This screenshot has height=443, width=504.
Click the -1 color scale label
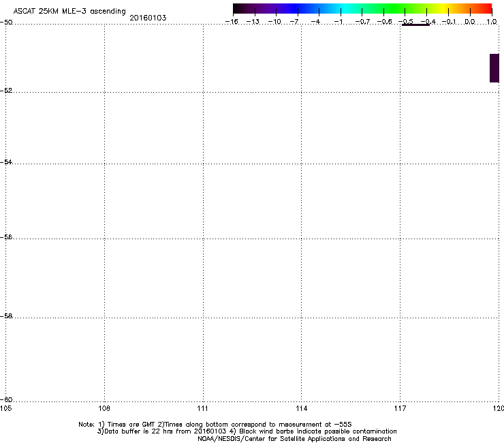(338, 22)
